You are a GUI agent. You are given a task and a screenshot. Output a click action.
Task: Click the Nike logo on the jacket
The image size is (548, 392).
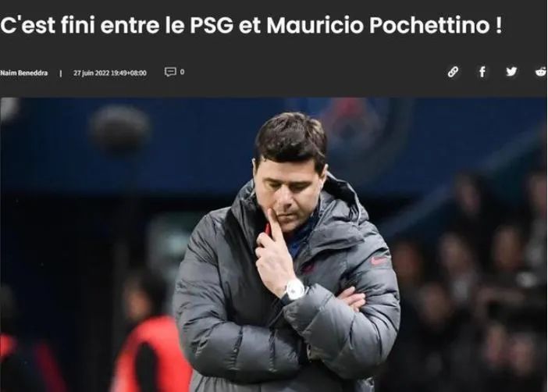(379, 260)
